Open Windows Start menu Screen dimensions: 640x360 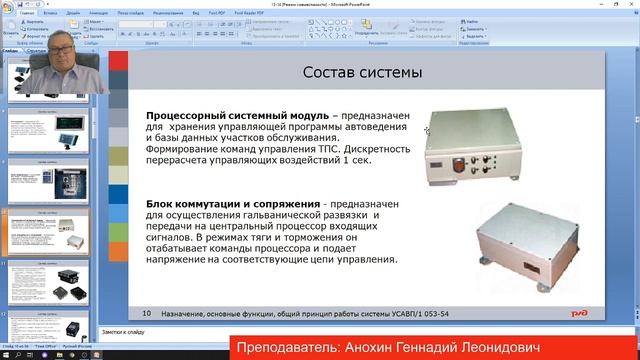(6, 355)
